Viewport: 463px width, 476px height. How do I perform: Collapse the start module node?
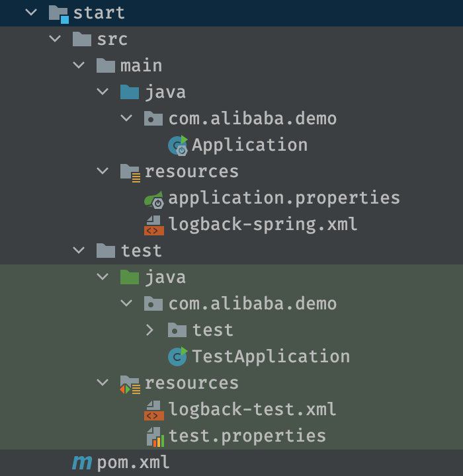click(x=31, y=13)
